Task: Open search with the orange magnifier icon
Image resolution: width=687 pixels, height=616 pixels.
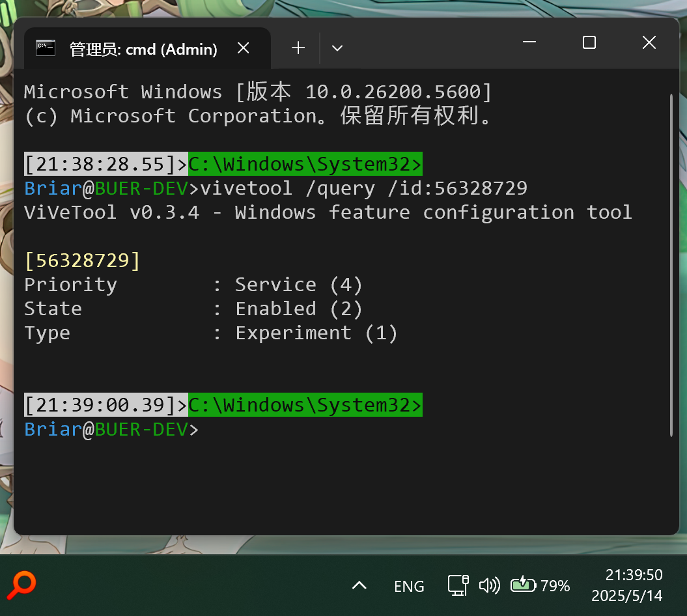Action: [x=21, y=584]
